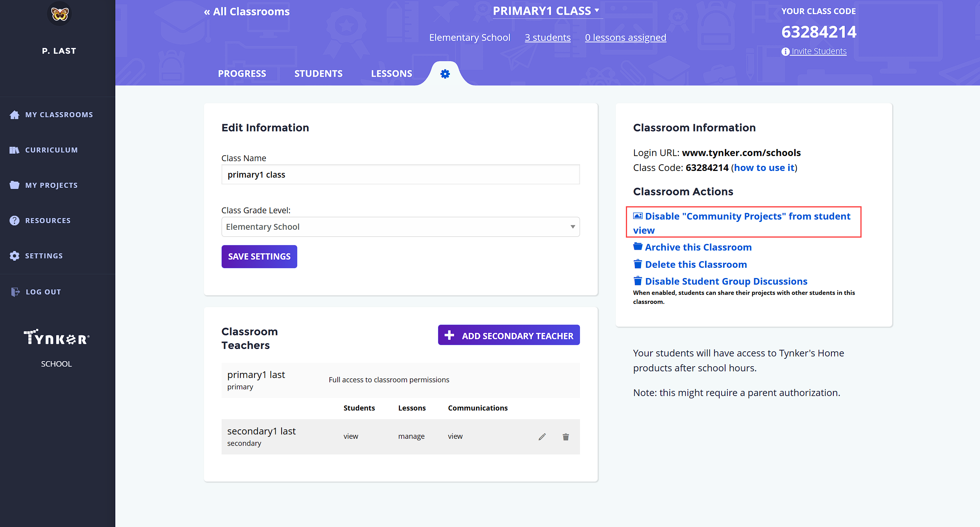Switch to the Progress tab
The height and width of the screenshot is (527, 980).
(x=242, y=74)
